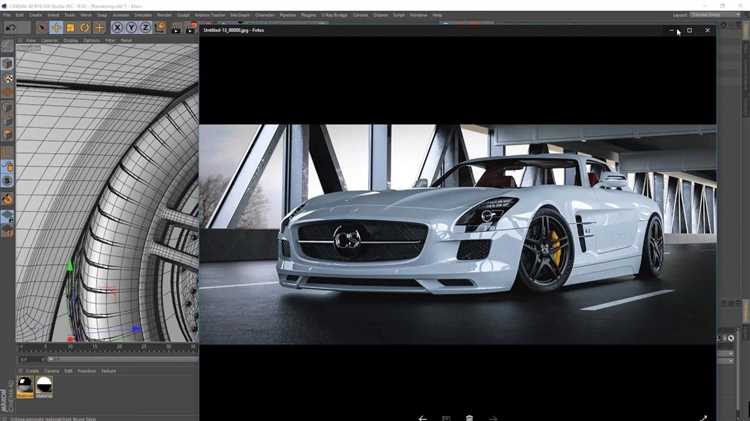This screenshot has height=421, width=750.
Task: Click the Undo arrow icon
Action: point(11,28)
